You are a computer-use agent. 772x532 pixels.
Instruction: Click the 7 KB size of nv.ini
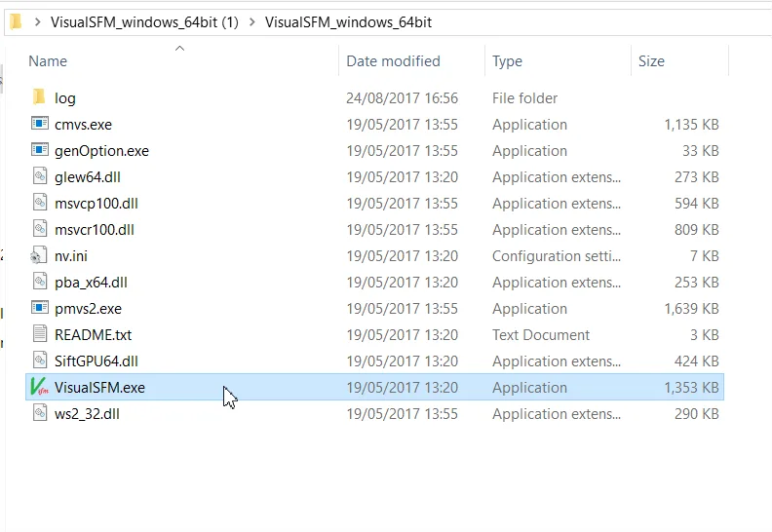click(x=705, y=256)
